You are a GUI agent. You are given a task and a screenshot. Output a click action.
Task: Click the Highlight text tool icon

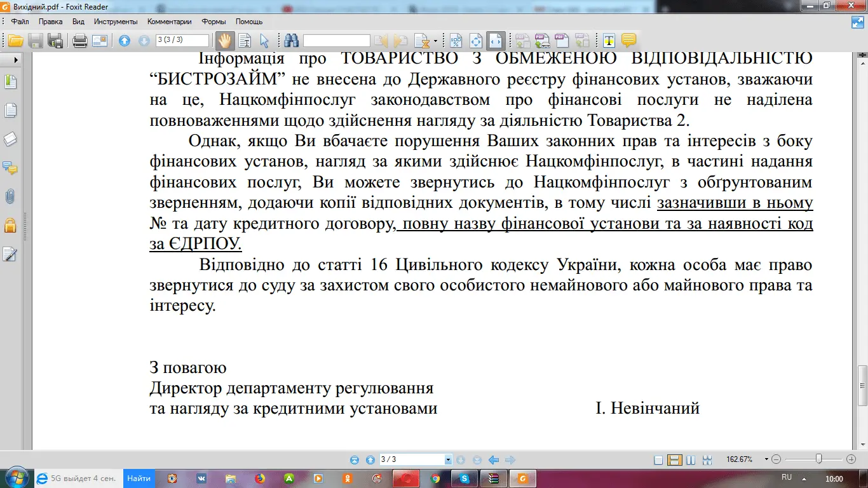coord(609,41)
